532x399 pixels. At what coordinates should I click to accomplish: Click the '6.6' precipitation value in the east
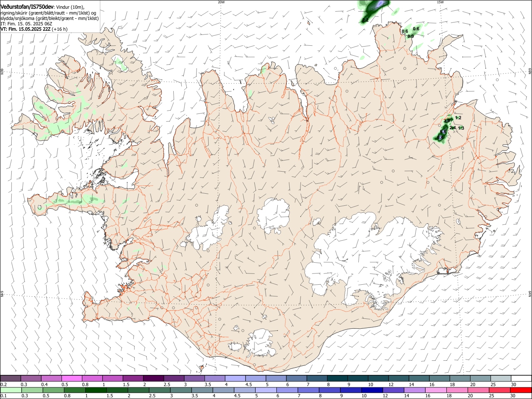coord(443,132)
